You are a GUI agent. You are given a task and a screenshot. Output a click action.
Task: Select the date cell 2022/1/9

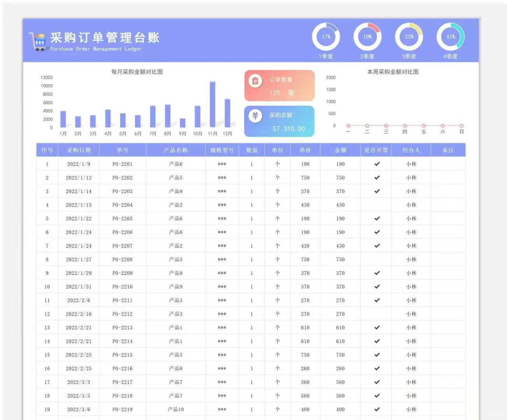click(79, 164)
